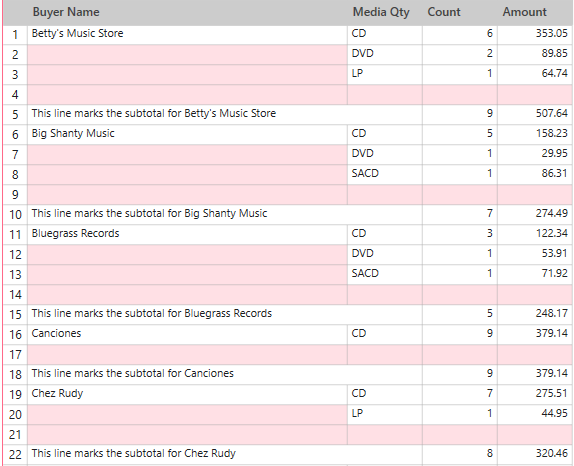Select amount 507.64 subtotal cell

(x=535, y=114)
